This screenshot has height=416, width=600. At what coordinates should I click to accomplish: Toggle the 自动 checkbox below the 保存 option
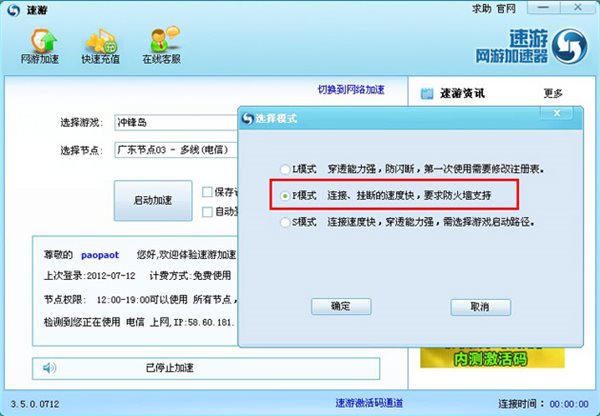point(207,212)
